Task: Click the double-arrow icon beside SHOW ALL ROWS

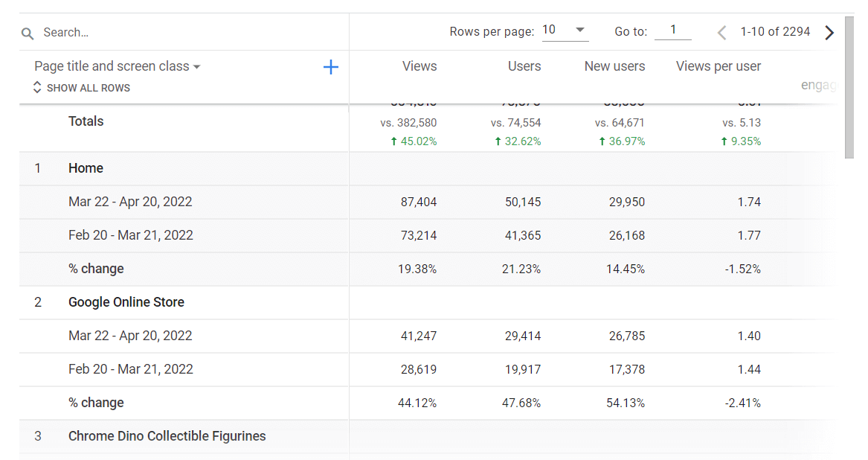Action: (36, 87)
